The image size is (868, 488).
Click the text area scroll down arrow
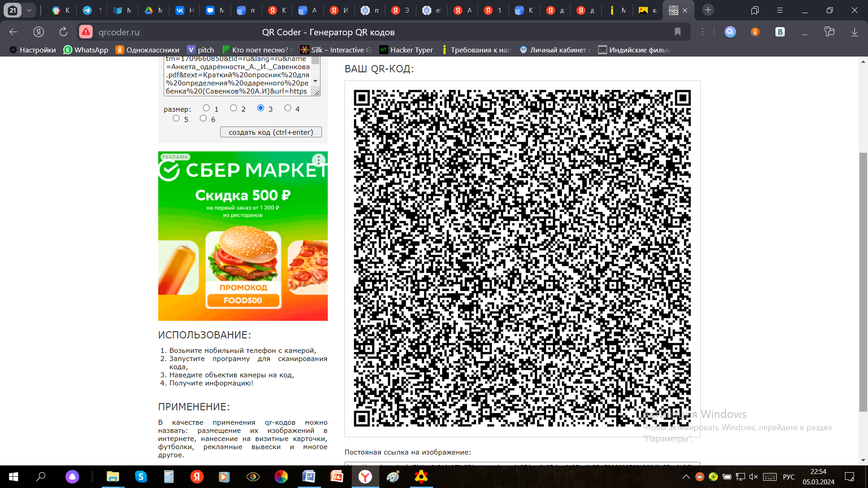pos(316,81)
